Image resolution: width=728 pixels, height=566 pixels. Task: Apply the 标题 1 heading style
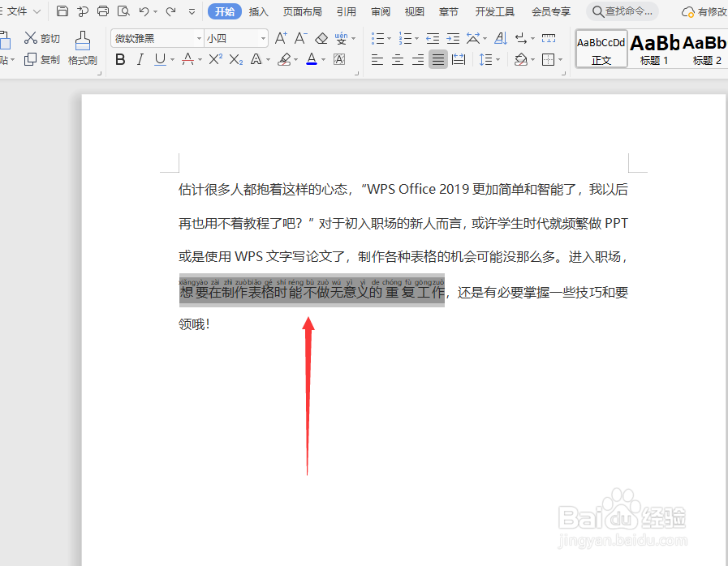(653, 49)
